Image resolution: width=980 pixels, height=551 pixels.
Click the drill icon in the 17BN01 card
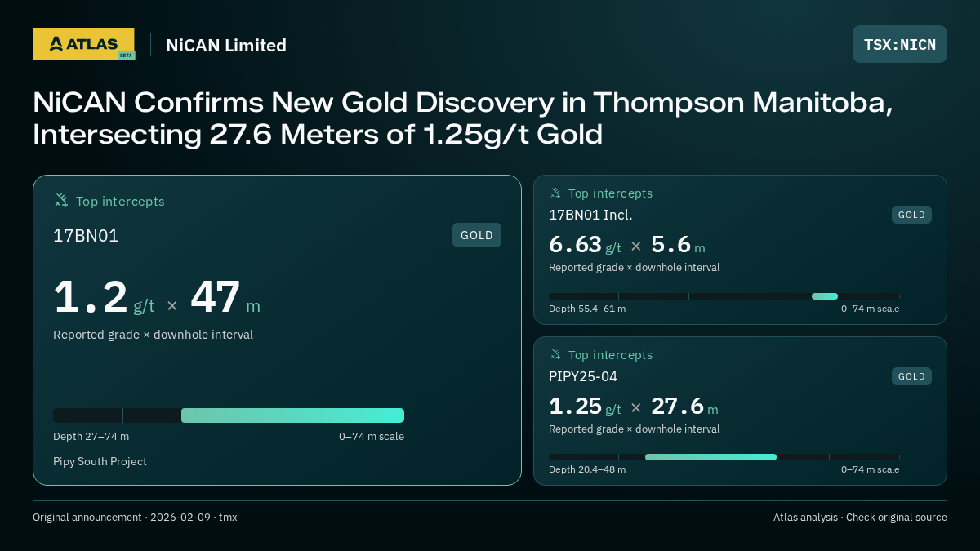tap(61, 200)
